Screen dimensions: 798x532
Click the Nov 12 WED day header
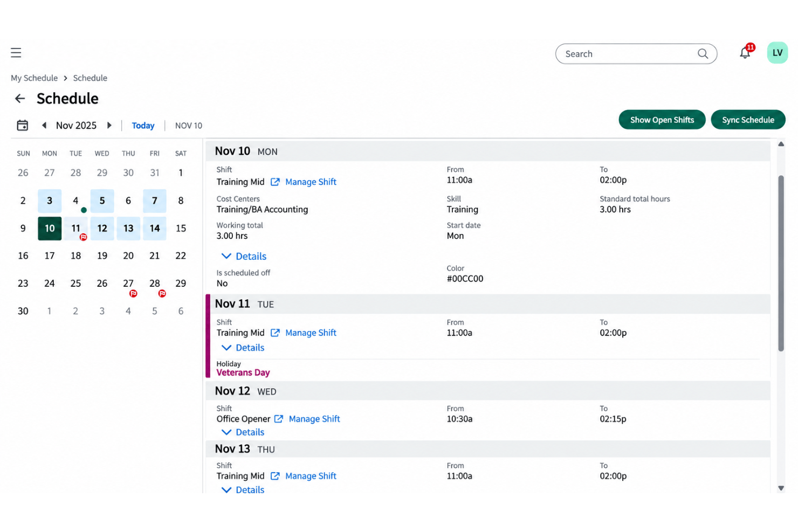click(x=488, y=391)
